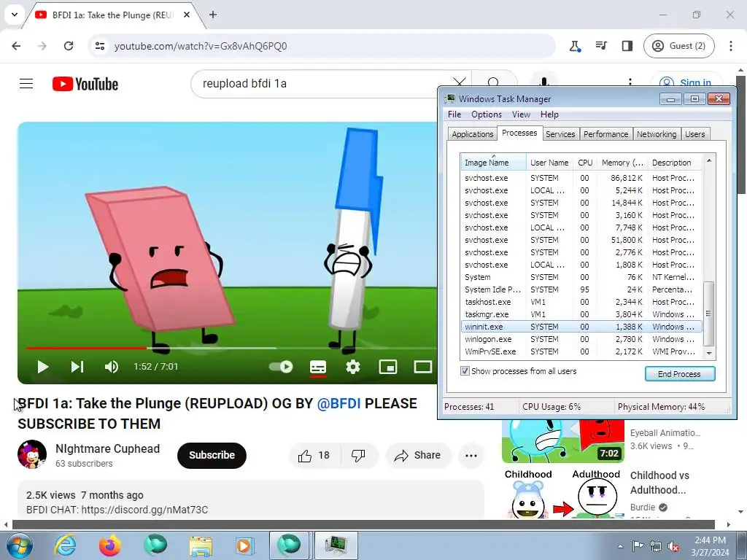
Task: Open the YouTube hamburger guide menu
Action: [26, 84]
